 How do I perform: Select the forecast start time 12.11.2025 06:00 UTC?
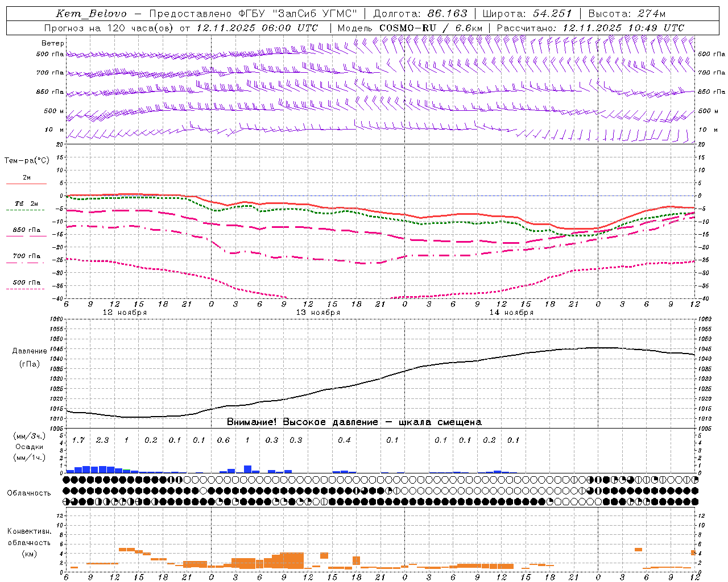pyautogui.click(x=257, y=28)
